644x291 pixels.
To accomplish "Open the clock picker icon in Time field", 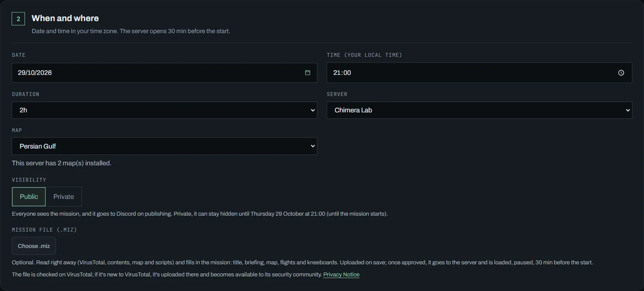I will tap(621, 73).
